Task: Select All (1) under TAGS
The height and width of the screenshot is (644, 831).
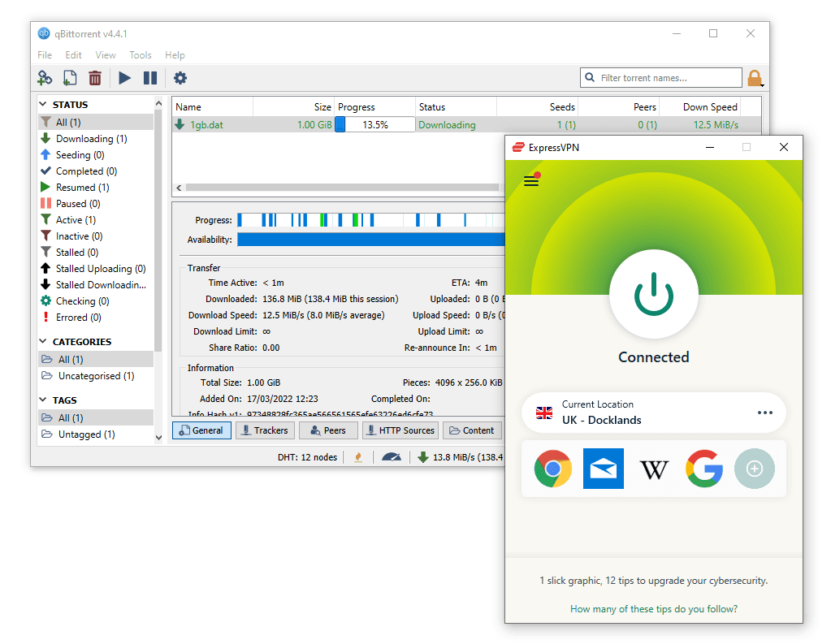Action: [x=96, y=417]
